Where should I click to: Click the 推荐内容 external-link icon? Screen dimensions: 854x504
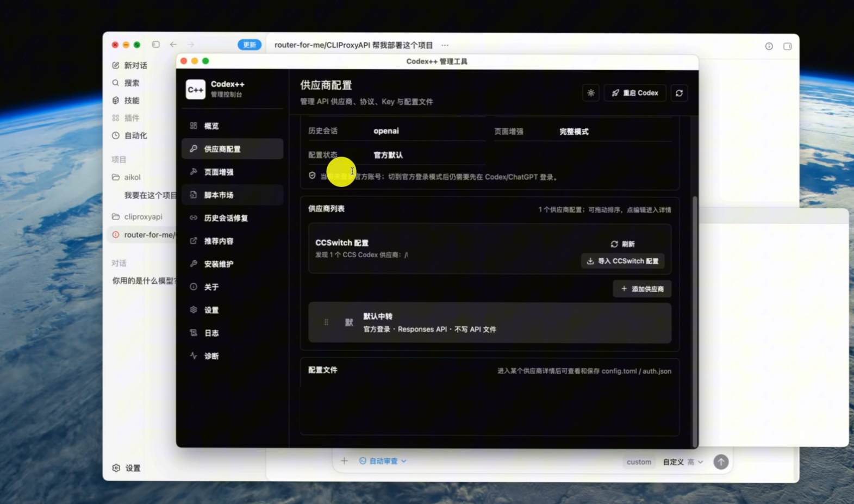tap(194, 241)
